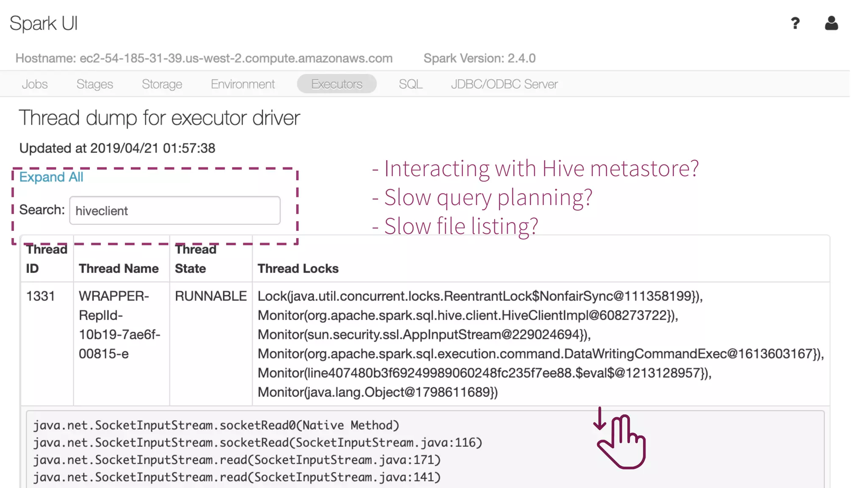Open the JDBC/ODBC Server tab
Viewport: 868px width, 488px height.
click(x=504, y=84)
